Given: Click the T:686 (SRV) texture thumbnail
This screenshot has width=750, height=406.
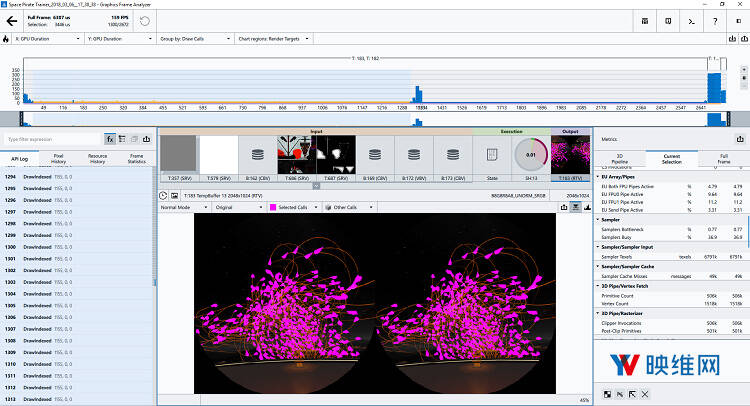Looking at the screenshot, I should pos(299,156).
